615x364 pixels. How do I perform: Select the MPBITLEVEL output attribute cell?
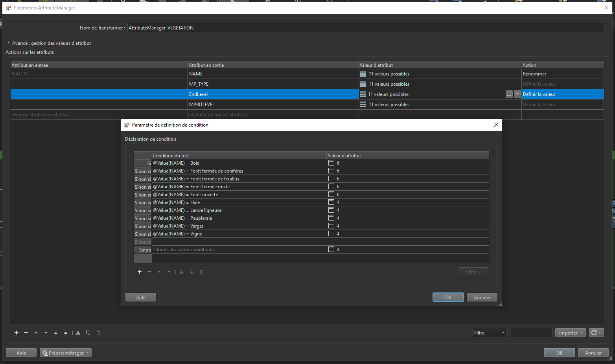[x=273, y=105]
